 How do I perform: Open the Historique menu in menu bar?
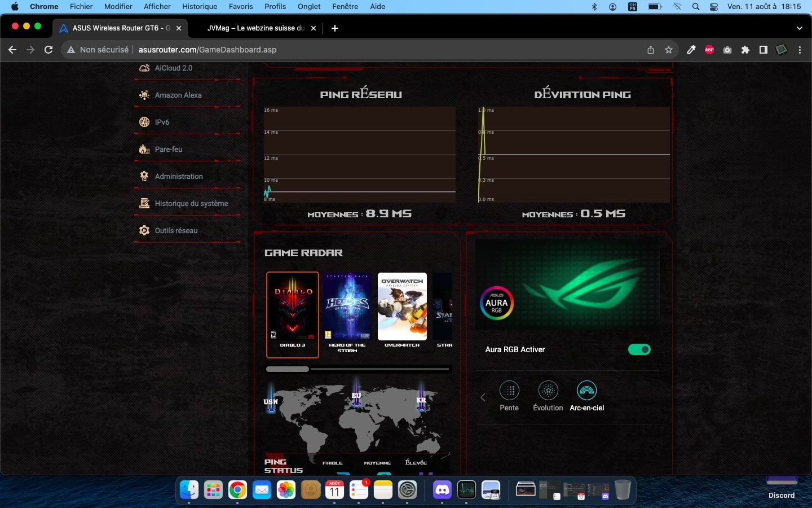(200, 6)
